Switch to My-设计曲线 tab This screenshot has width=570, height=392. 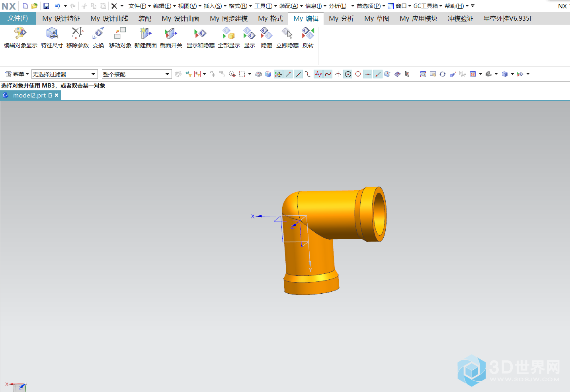(109, 18)
